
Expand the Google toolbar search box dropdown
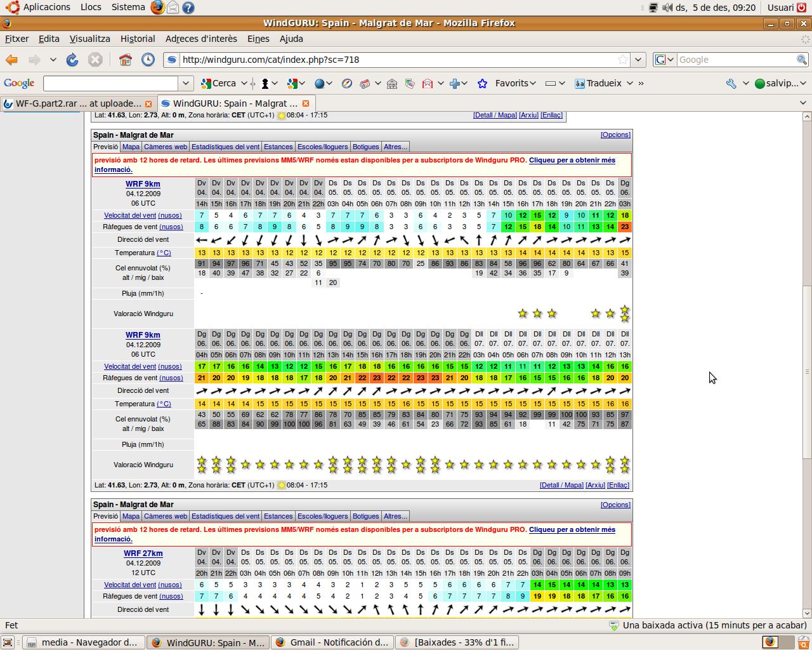[x=185, y=83]
